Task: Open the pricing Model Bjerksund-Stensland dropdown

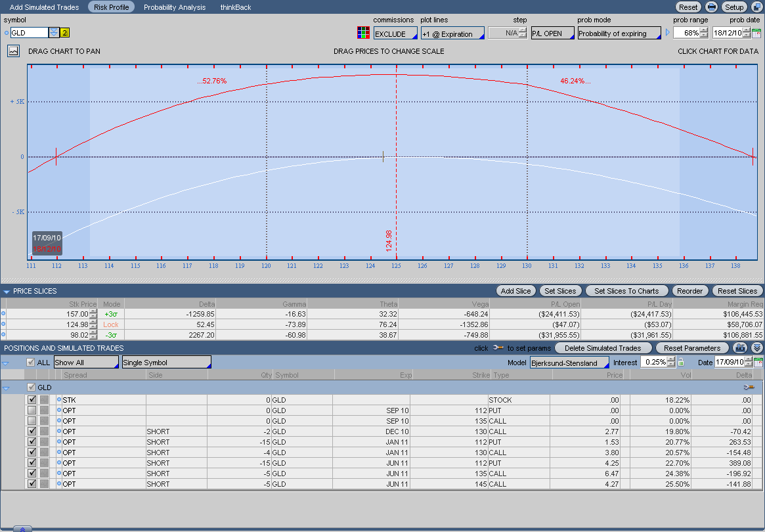Action: tap(569, 363)
